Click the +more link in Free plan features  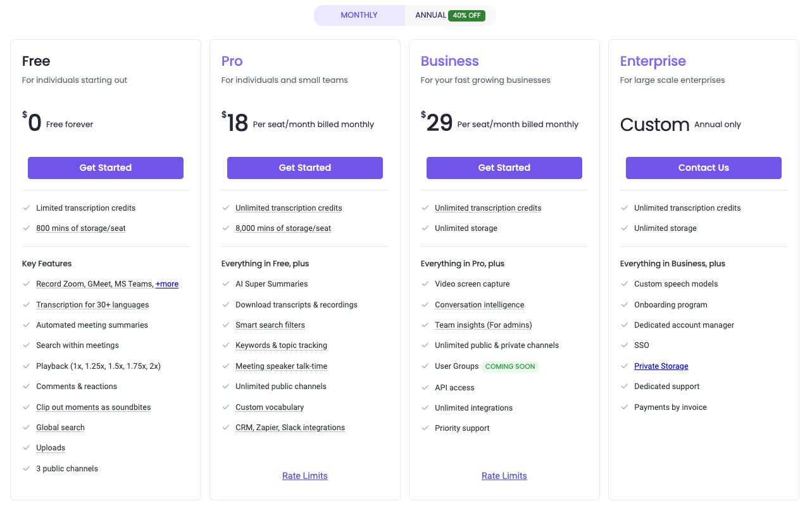tap(166, 283)
